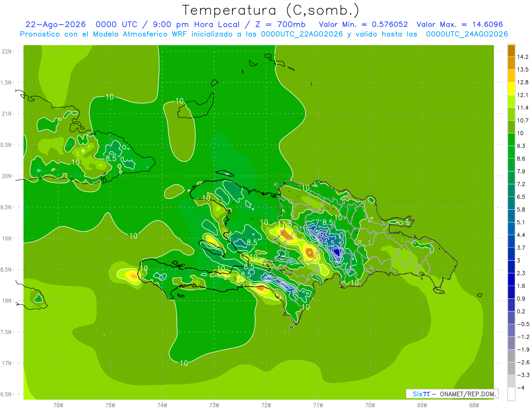The image size is (532, 411).
Task: Click the legend value 0.2
Action: point(521,311)
